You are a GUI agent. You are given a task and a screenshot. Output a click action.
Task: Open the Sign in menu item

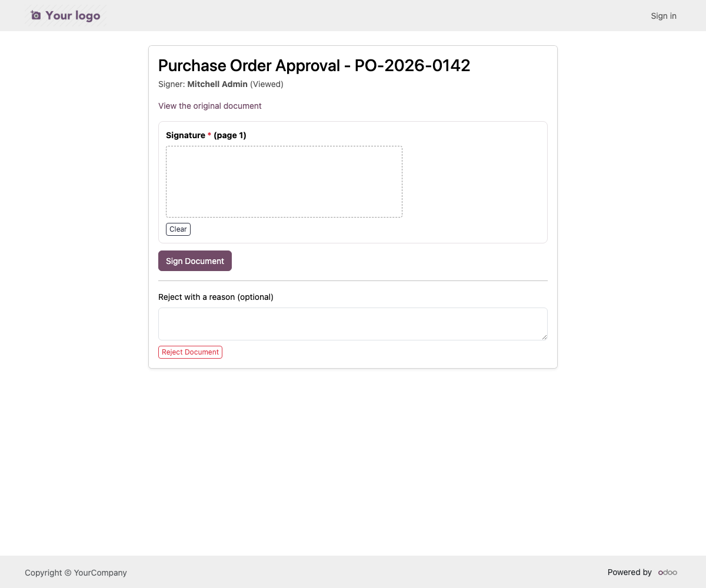point(664,16)
